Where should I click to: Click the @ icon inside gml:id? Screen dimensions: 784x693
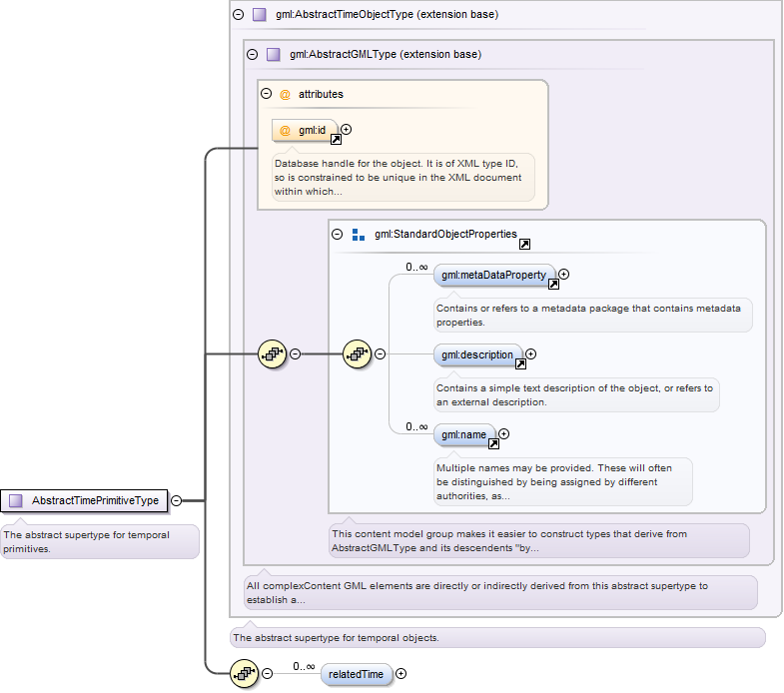click(285, 131)
